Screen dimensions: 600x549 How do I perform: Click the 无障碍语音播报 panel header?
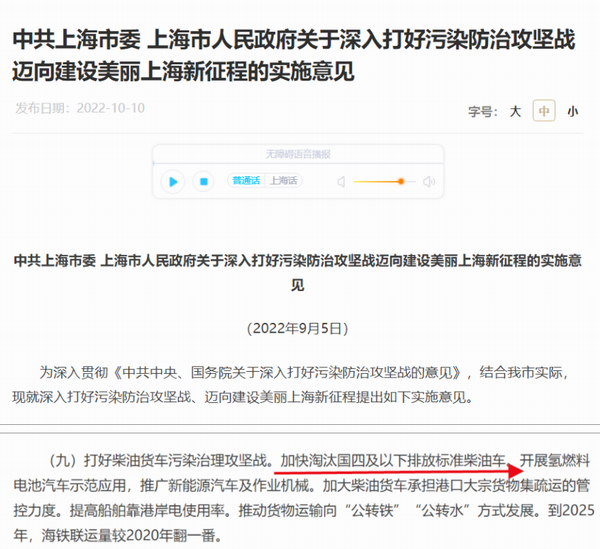pyautogui.click(x=298, y=154)
